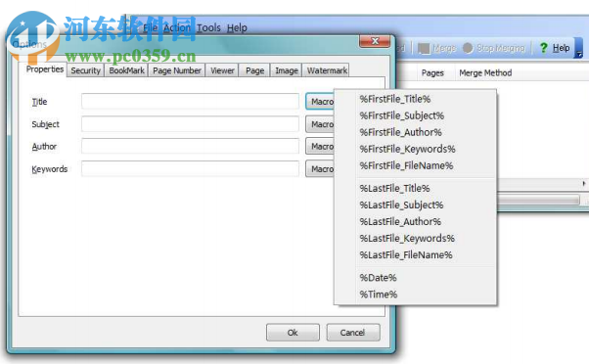Click the Subject input field

(x=190, y=124)
